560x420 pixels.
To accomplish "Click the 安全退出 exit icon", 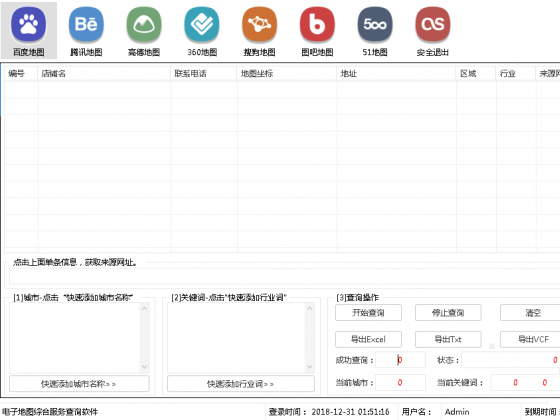I will (x=433, y=25).
